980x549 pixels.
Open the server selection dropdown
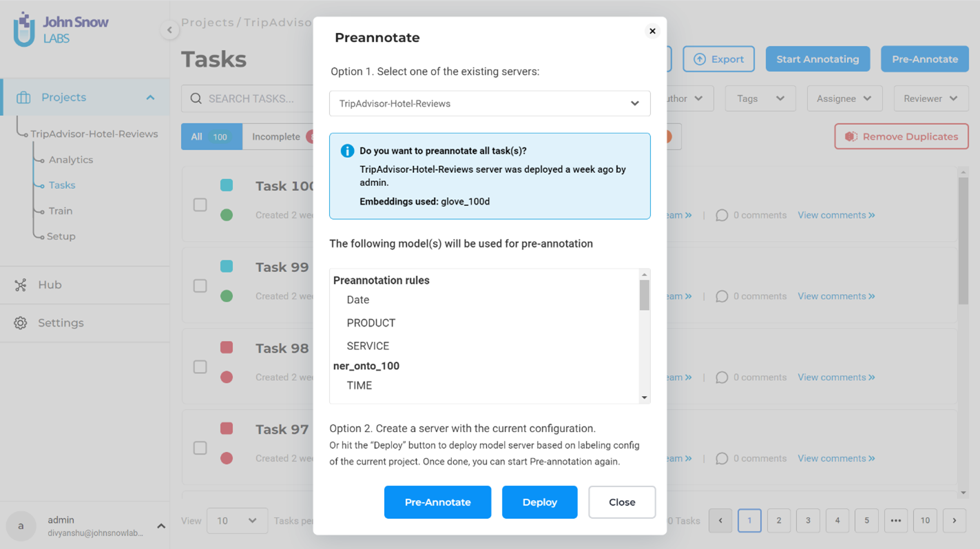pyautogui.click(x=490, y=103)
